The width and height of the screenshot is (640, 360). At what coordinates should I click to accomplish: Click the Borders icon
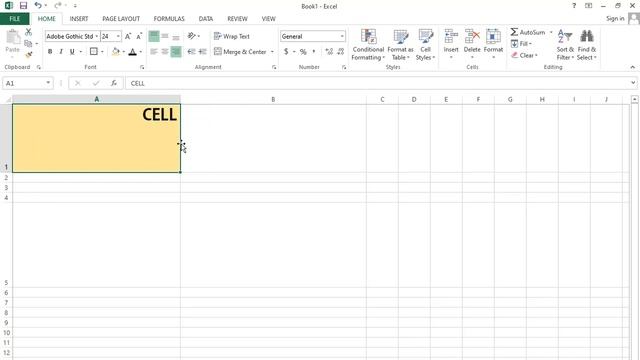coord(93,51)
